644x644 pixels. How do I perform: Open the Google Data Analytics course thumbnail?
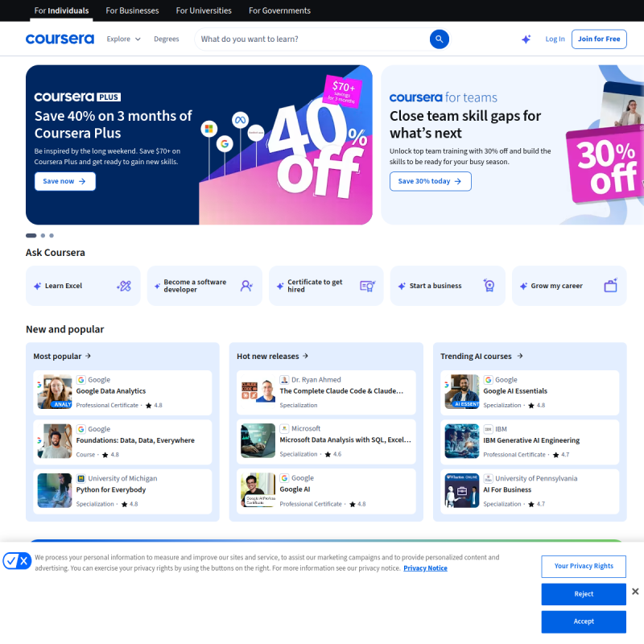pos(55,391)
